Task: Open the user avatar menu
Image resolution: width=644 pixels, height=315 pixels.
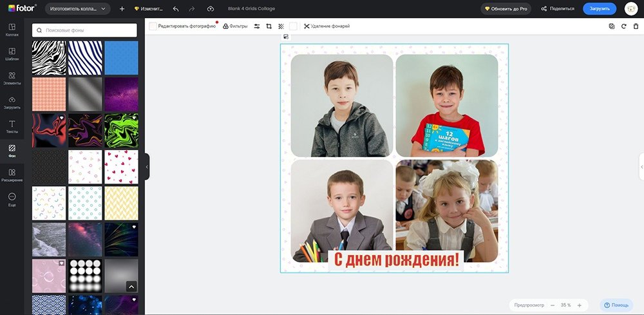Action: [x=631, y=8]
